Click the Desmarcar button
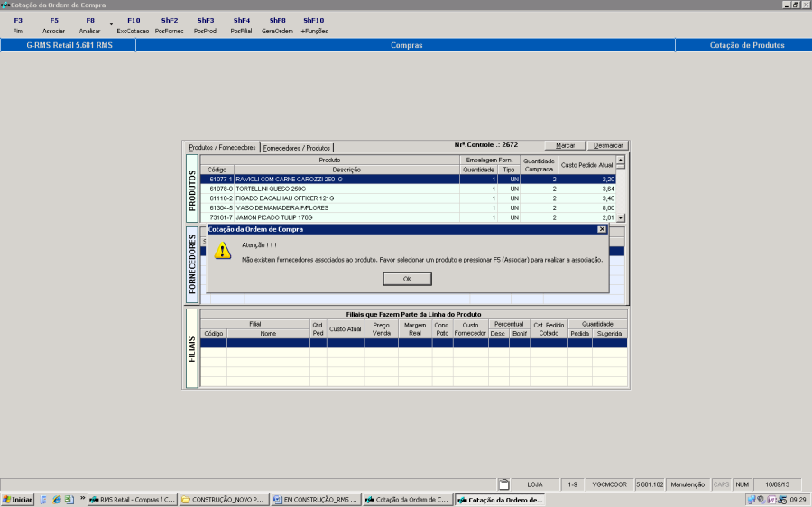 coord(608,145)
